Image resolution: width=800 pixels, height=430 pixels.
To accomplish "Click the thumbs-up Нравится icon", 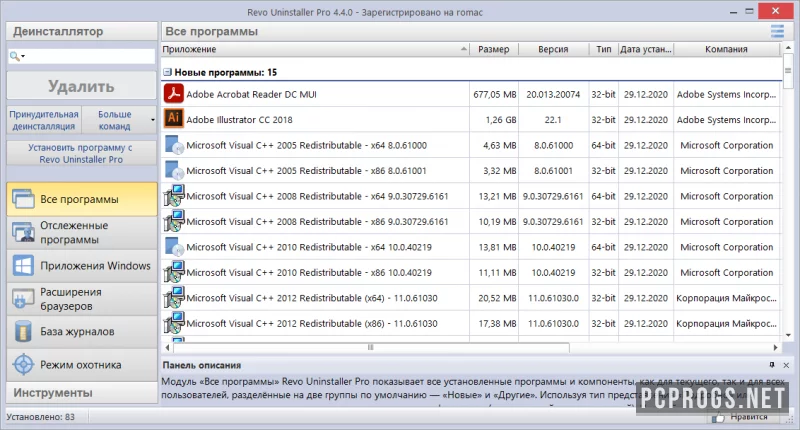I will 718,417.
